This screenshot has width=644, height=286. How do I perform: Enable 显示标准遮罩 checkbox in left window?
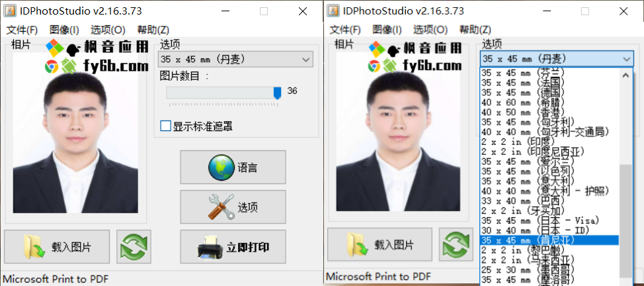pyautogui.click(x=165, y=126)
